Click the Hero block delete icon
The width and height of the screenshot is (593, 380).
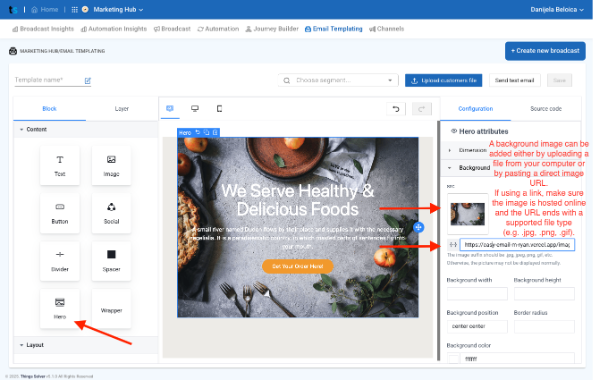[215, 132]
